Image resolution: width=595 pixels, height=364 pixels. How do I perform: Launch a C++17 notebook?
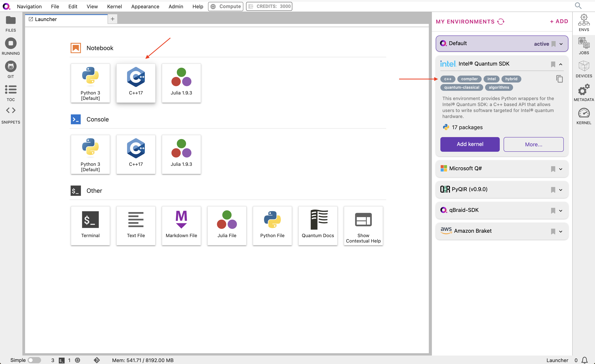136,83
